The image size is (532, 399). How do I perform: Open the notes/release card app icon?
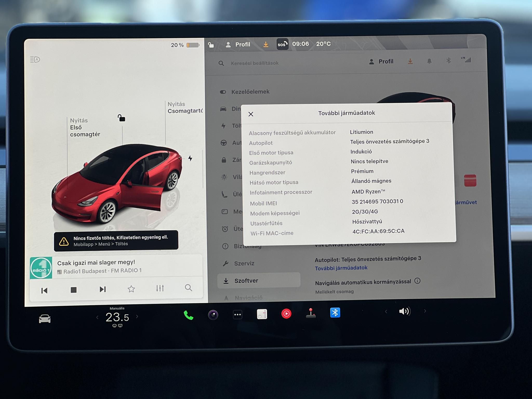262,314
